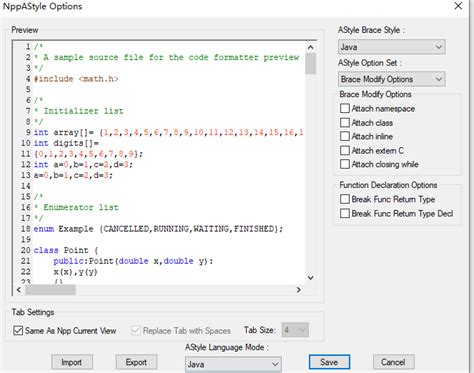The height and width of the screenshot is (373, 474).
Task: Click the horizontal scrollbar left arrow
Action: pyautogui.click(x=19, y=290)
